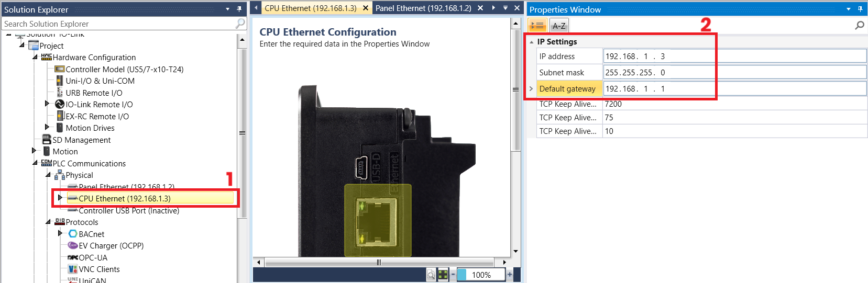The image size is (868, 283).
Task: Click the zoom-in plus button
Action: point(509,274)
